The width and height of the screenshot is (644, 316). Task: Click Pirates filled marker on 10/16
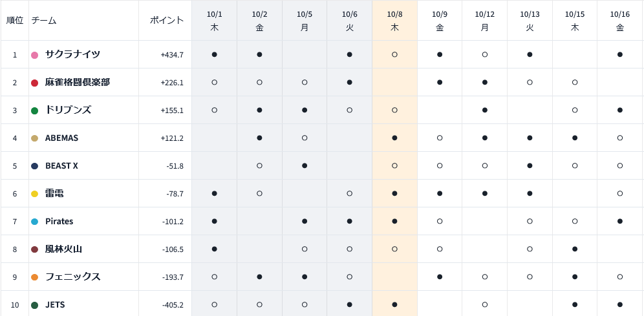click(620, 221)
